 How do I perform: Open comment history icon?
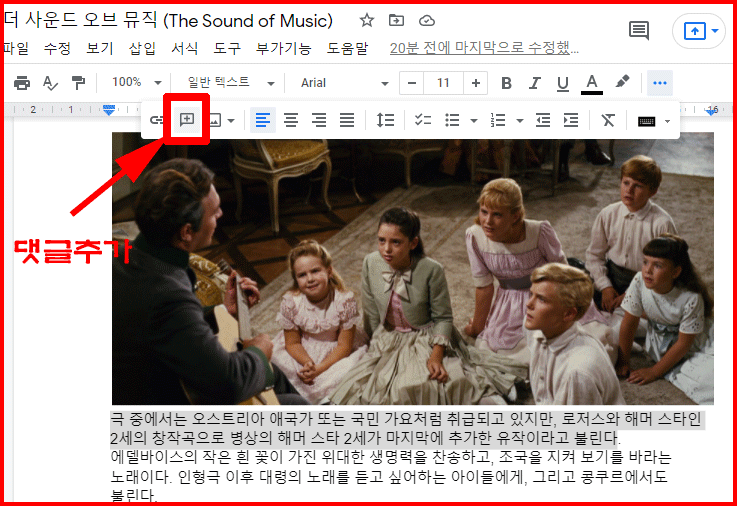[x=638, y=31]
